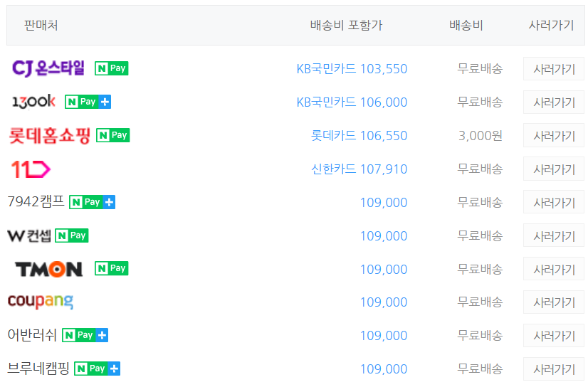
Task: Click the N Pay badge beside 롯데홈쇼핑
Action: pos(113,135)
